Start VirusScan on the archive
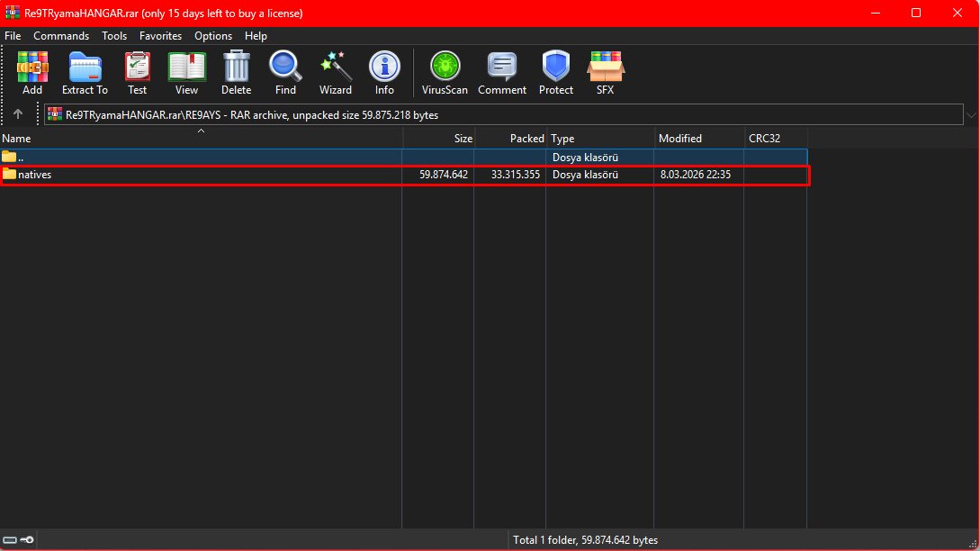This screenshot has width=980, height=551. [445, 73]
